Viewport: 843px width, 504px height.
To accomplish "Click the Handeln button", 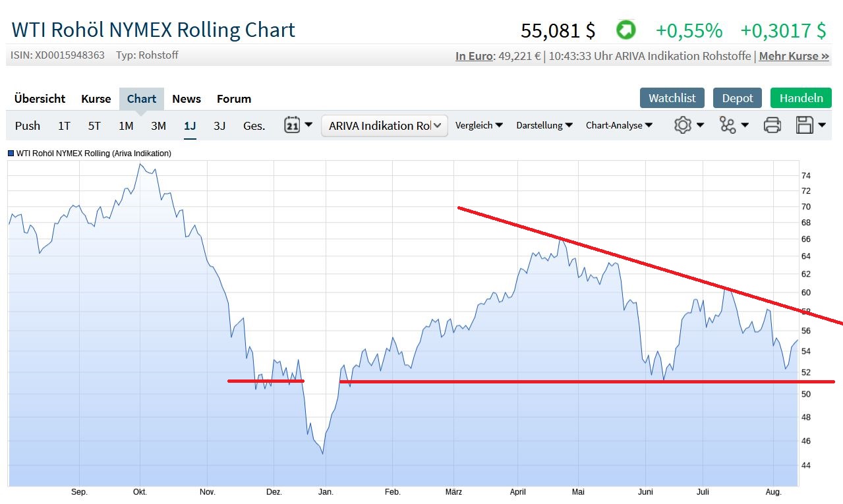I will click(x=801, y=98).
